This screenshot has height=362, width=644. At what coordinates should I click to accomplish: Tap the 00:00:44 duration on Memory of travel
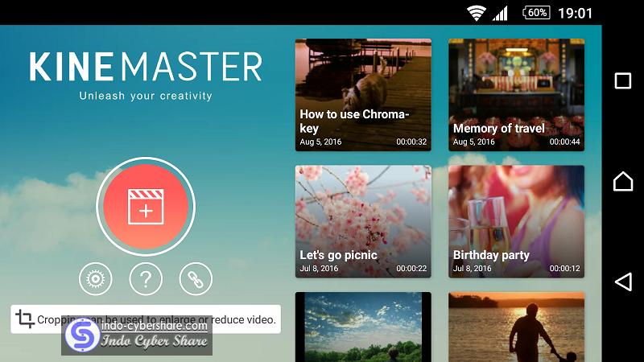pyautogui.click(x=565, y=142)
